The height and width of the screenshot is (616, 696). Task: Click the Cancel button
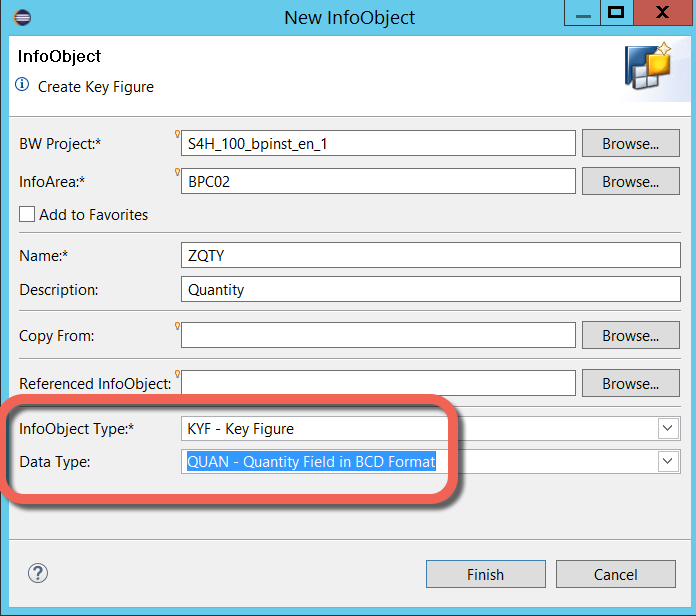click(x=616, y=574)
